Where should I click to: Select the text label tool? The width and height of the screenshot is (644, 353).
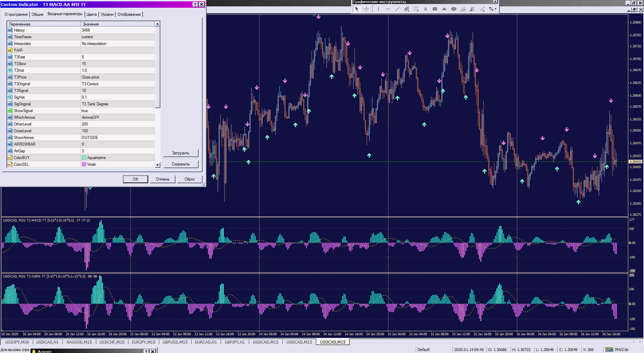(426, 9)
